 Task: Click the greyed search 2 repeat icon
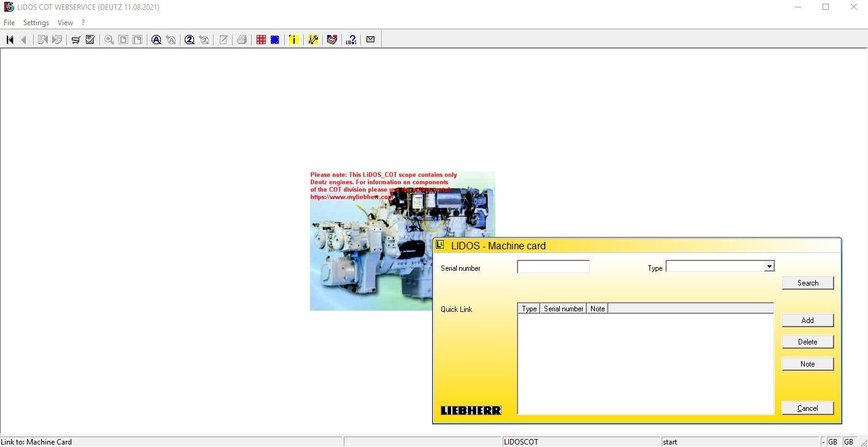tap(204, 40)
